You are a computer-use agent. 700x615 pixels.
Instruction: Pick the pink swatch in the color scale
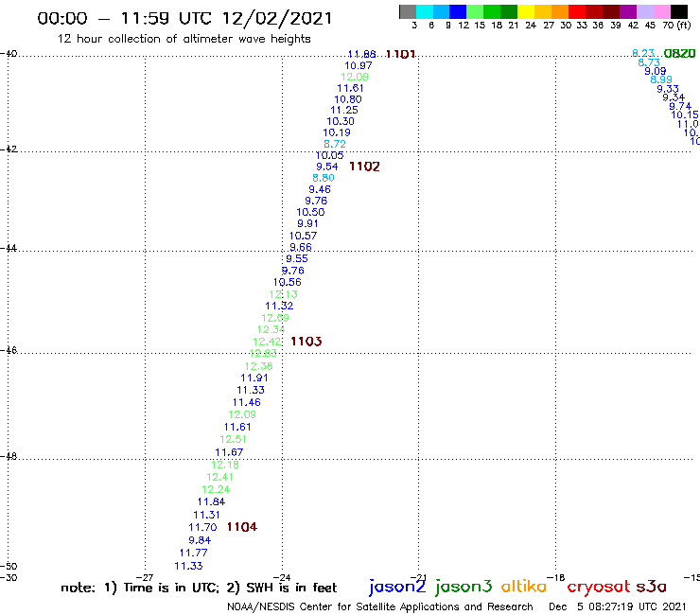[x=662, y=11]
